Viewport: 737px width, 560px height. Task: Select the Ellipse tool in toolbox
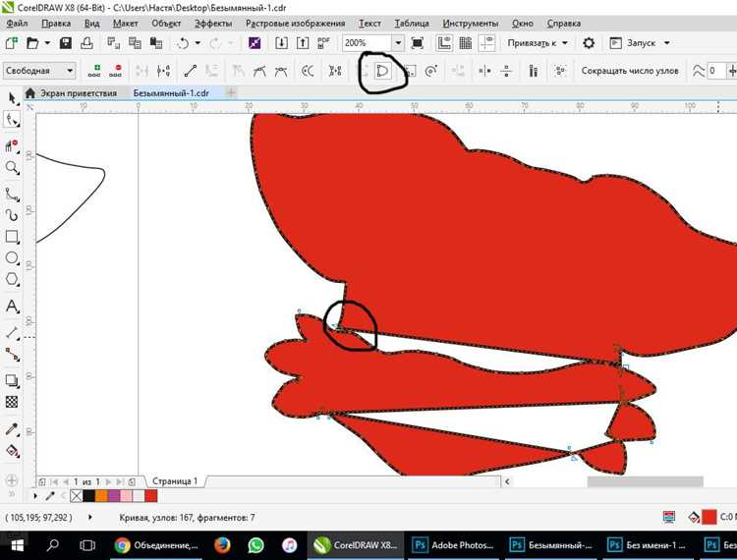point(12,257)
